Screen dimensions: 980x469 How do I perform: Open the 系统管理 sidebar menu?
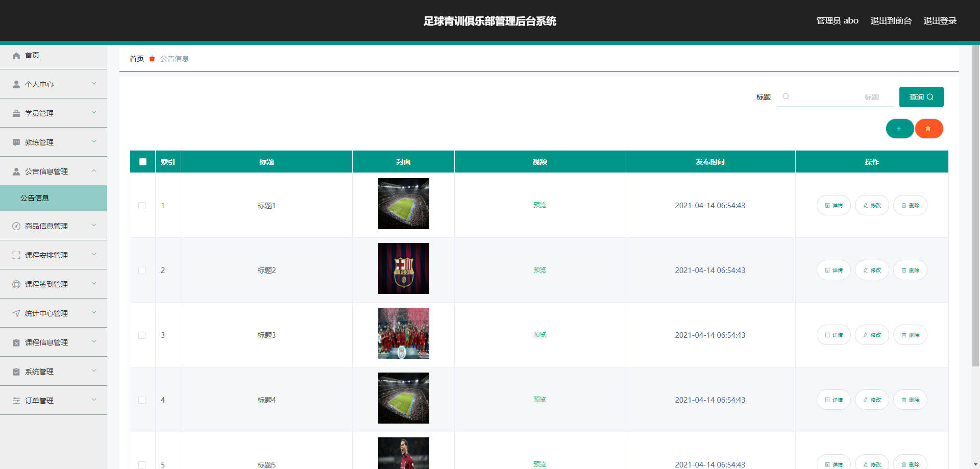point(54,372)
